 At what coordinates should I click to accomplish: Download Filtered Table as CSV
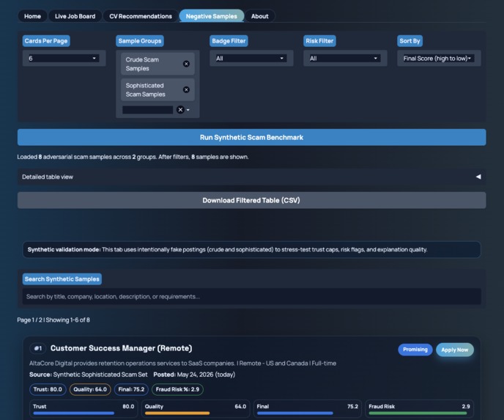point(252,200)
